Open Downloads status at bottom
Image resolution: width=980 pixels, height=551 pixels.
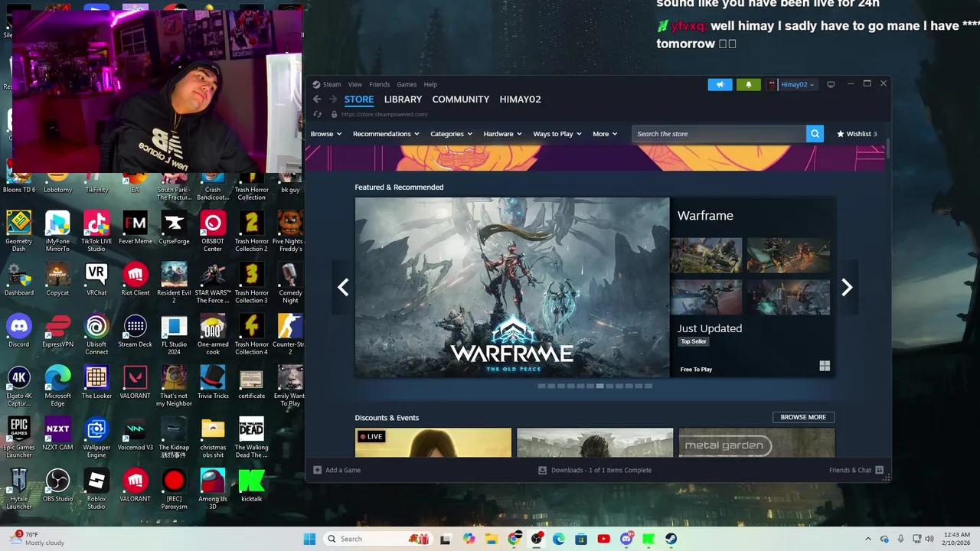point(601,470)
